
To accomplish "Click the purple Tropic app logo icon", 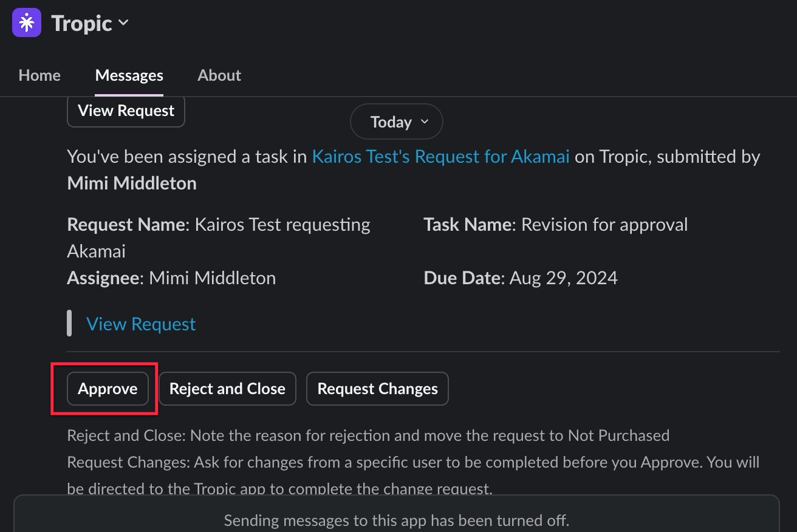I will coord(27,23).
